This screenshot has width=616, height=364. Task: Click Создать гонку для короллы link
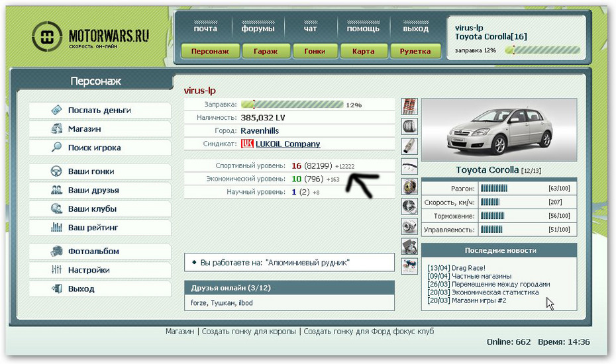[248, 332]
